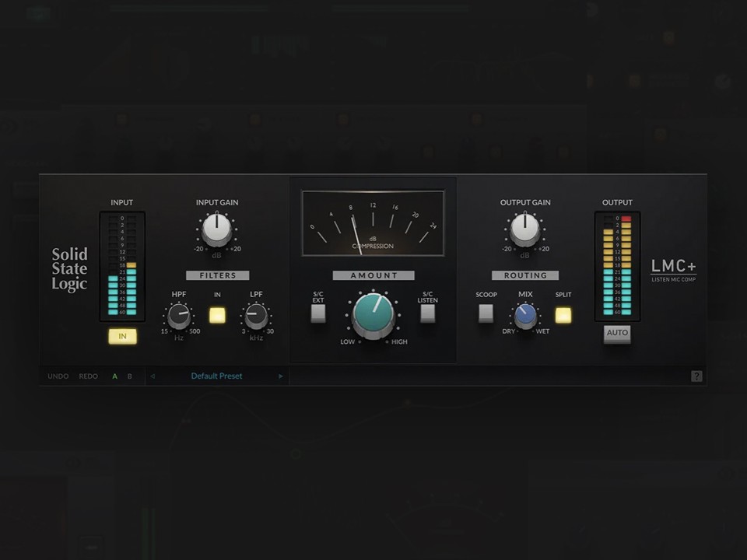This screenshot has height=560, width=747.
Task: Click the LMC+ Listen Mic Comp logo
Action: click(x=674, y=270)
